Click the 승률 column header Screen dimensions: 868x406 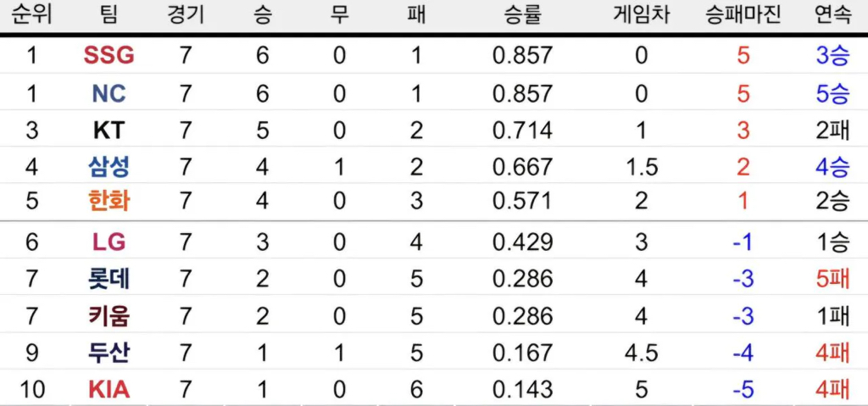pyautogui.click(x=522, y=14)
